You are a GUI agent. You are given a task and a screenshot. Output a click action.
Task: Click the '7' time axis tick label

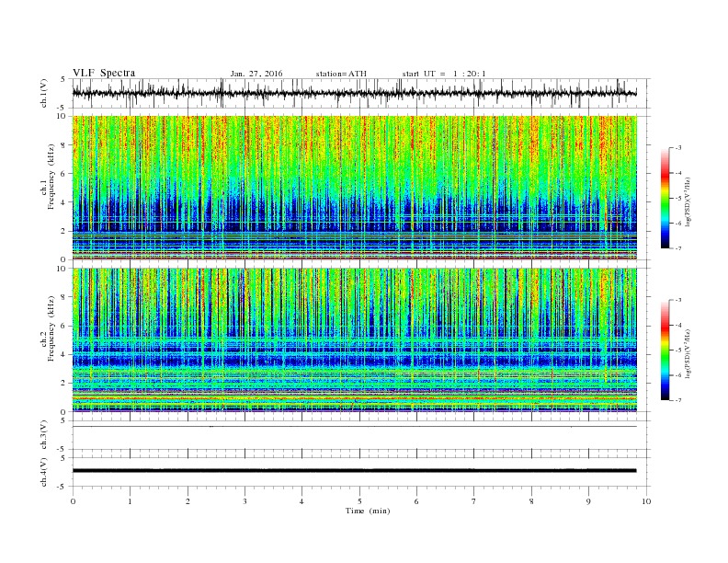(474, 501)
